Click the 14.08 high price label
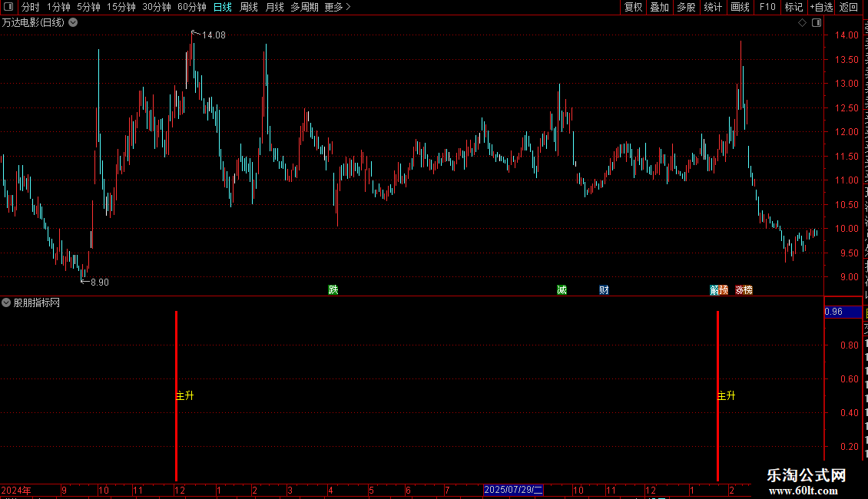Image resolution: width=868 pixels, height=499 pixels. point(214,35)
